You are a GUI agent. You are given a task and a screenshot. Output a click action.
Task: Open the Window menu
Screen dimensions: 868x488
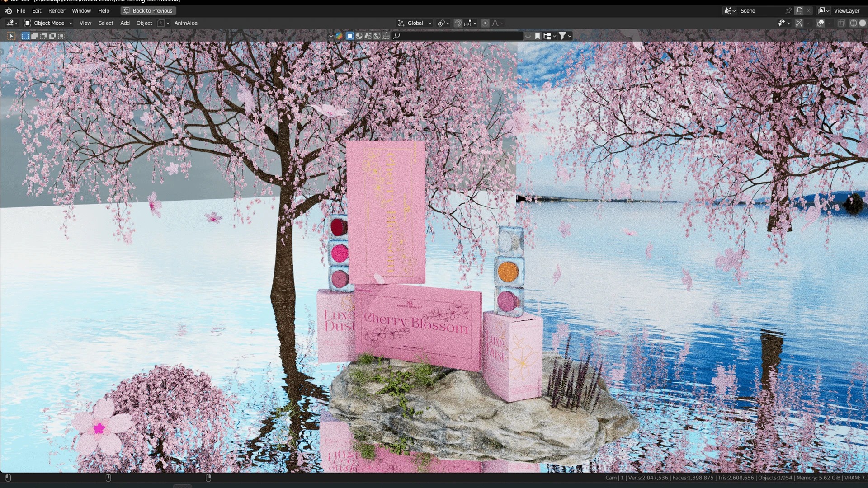pyautogui.click(x=81, y=10)
